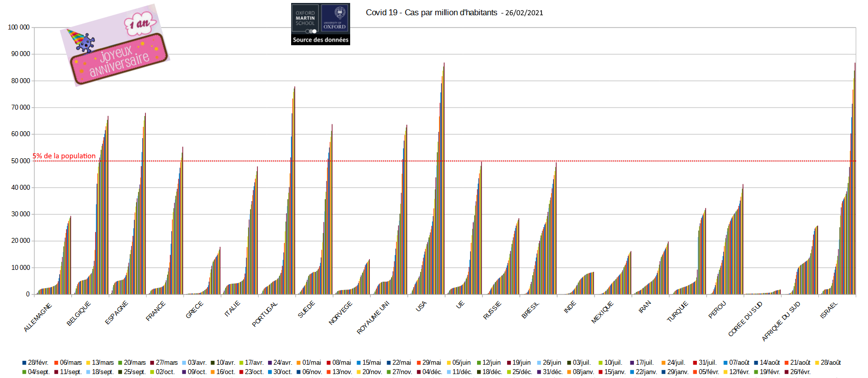Click the 100 000 y-axis value

(x=19, y=28)
